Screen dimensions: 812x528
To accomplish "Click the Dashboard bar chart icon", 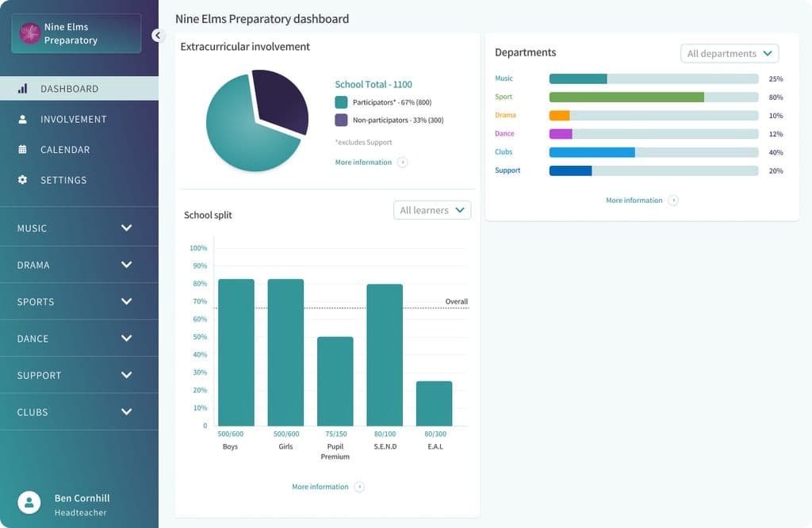I will (x=23, y=89).
